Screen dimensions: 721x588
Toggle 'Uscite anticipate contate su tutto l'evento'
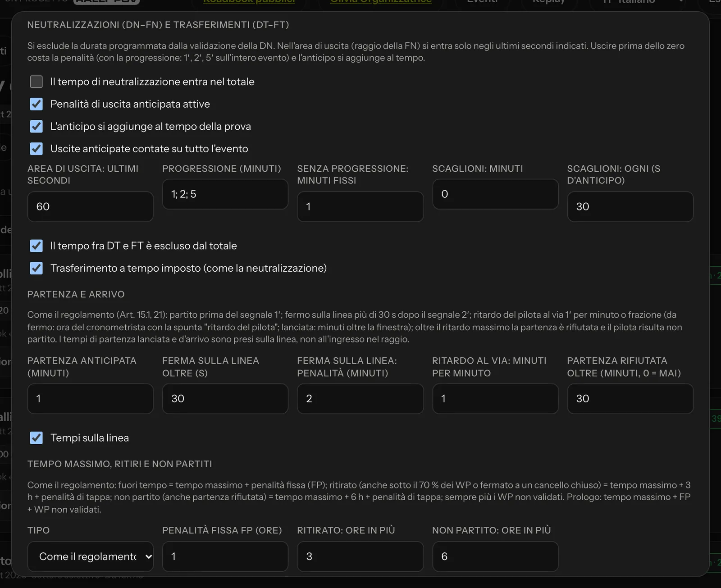pyautogui.click(x=36, y=149)
